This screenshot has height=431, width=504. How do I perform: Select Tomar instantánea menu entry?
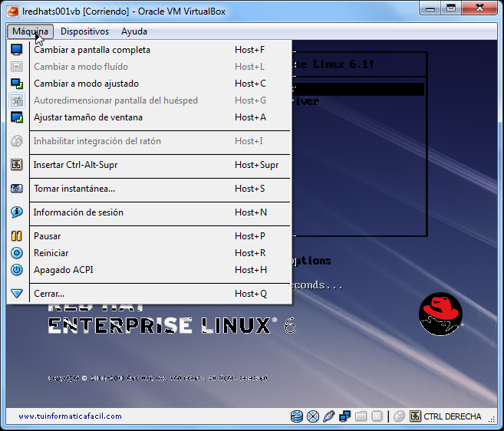point(160,189)
